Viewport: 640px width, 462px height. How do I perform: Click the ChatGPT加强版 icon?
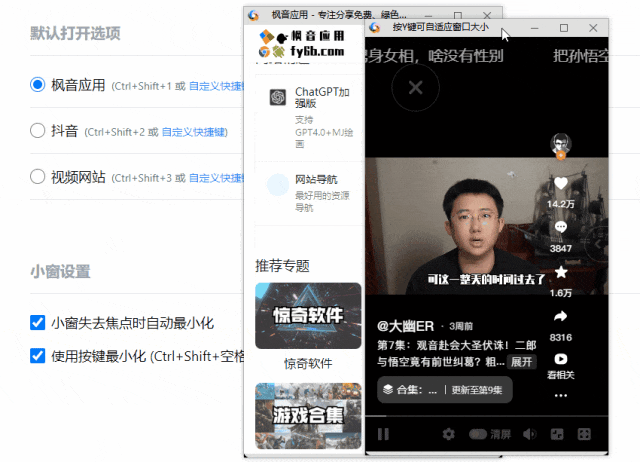[278, 97]
